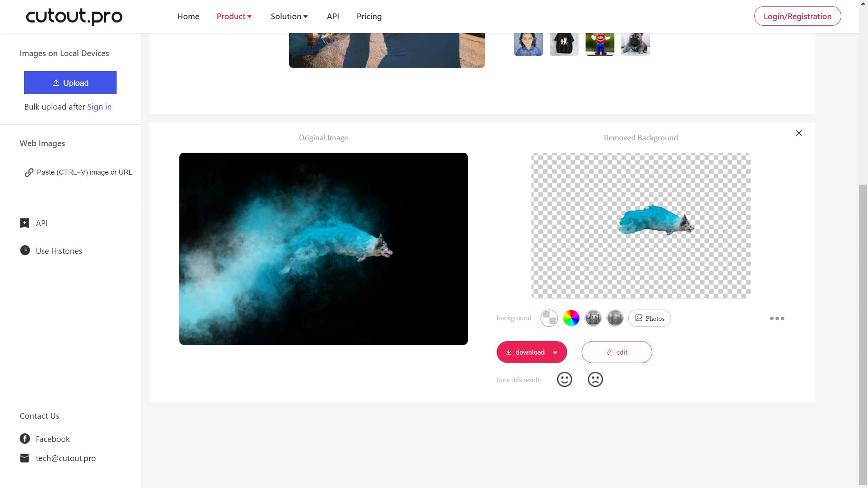Click the original dog image preview
This screenshot has height=488, width=868.
pos(323,249)
